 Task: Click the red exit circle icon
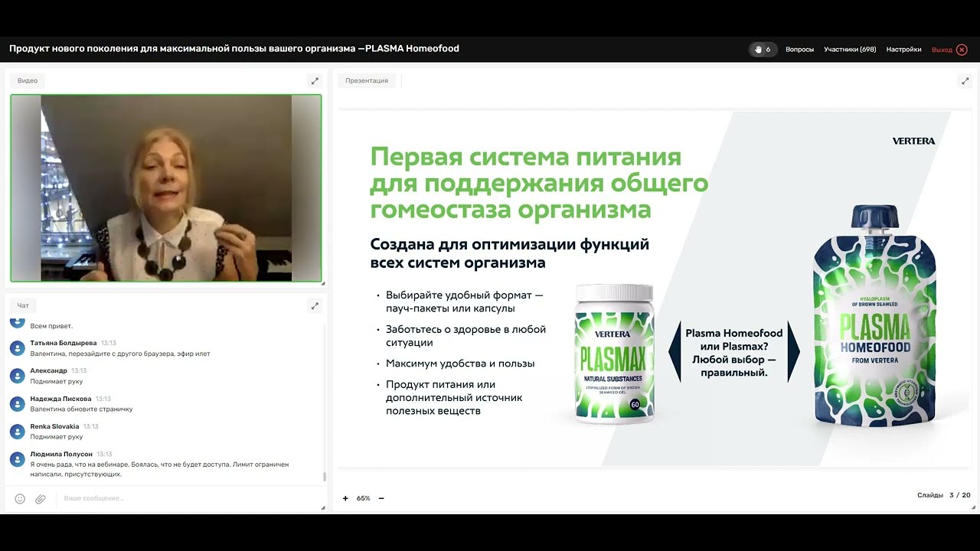click(x=962, y=50)
